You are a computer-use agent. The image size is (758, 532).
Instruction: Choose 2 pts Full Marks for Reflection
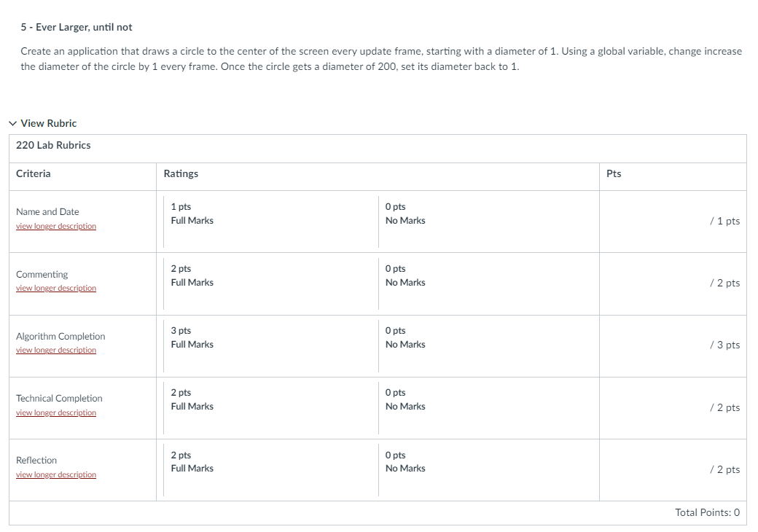[270, 469]
